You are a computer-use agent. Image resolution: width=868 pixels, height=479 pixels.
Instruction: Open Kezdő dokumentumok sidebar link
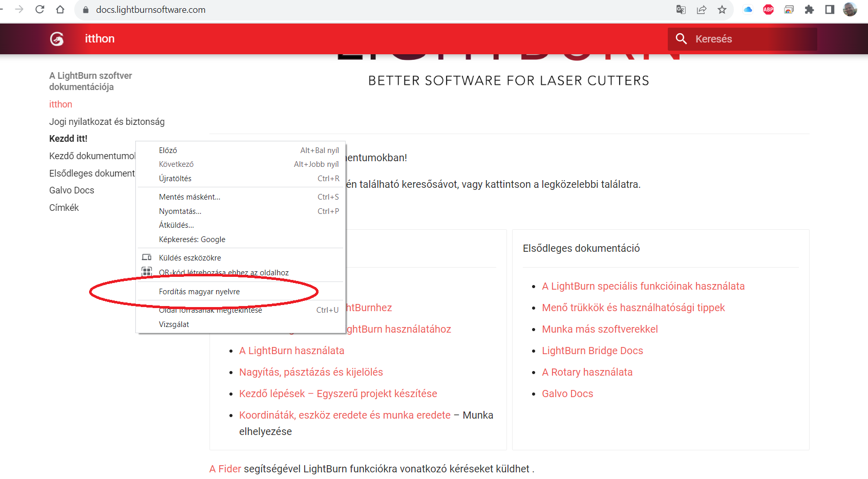click(x=92, y=156)
